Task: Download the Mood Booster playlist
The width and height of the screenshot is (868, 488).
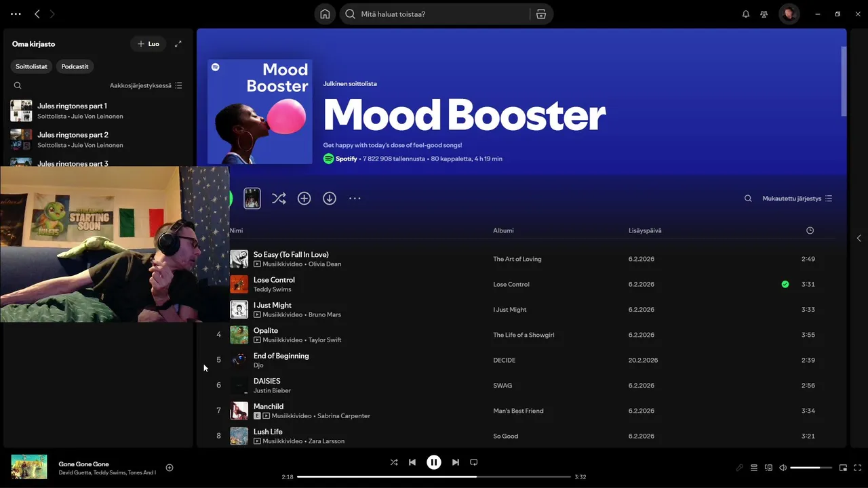Action: [330, 199]
